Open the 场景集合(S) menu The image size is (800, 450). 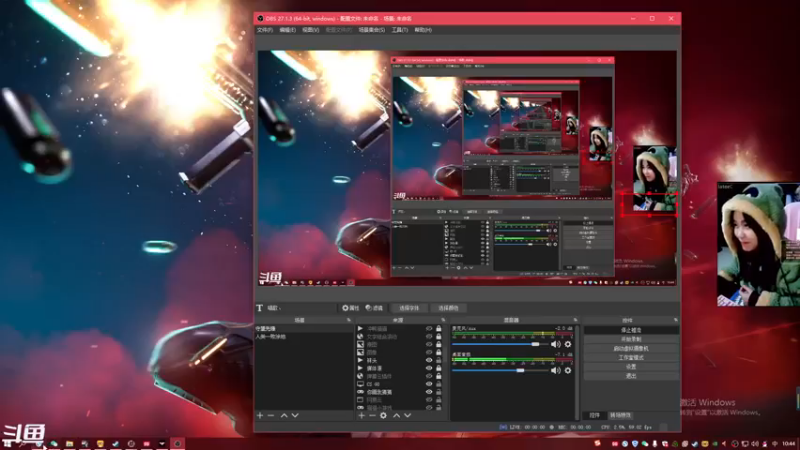[x=372, y=30]
